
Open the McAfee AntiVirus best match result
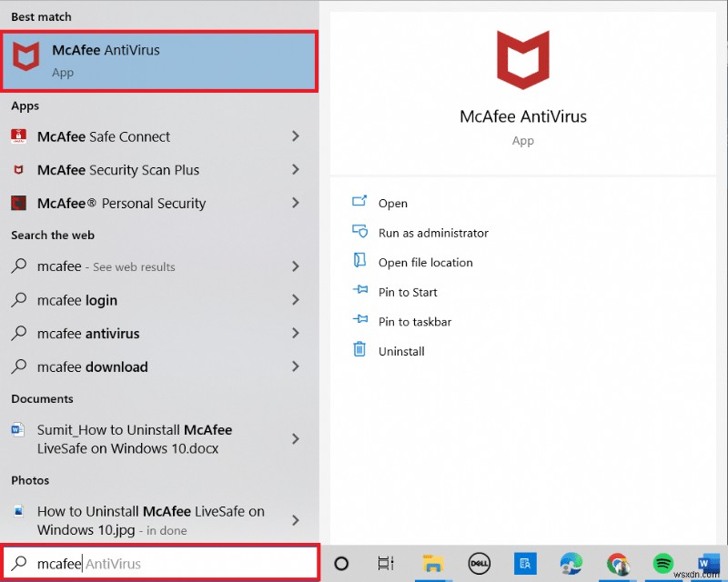tap(159, 61)
